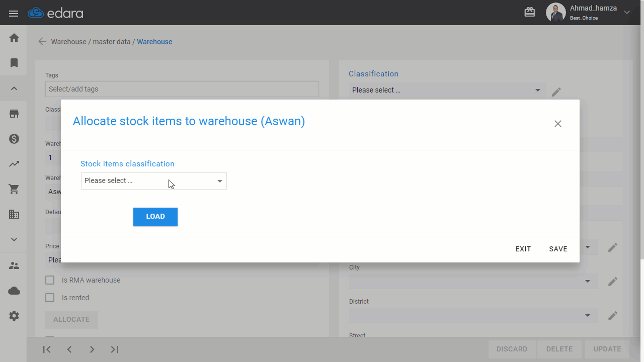
Task: Click the LOAD button
Action: click(155, 216)
